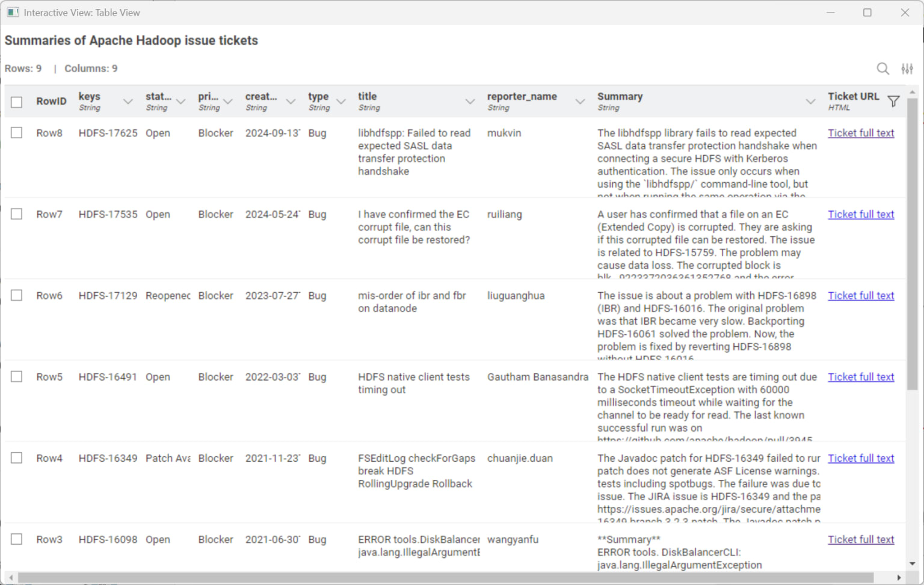Expand the status column dropdown arrow
Image resolution: width=924 pixels, height=585 pixels.
(x=180, y=102)
